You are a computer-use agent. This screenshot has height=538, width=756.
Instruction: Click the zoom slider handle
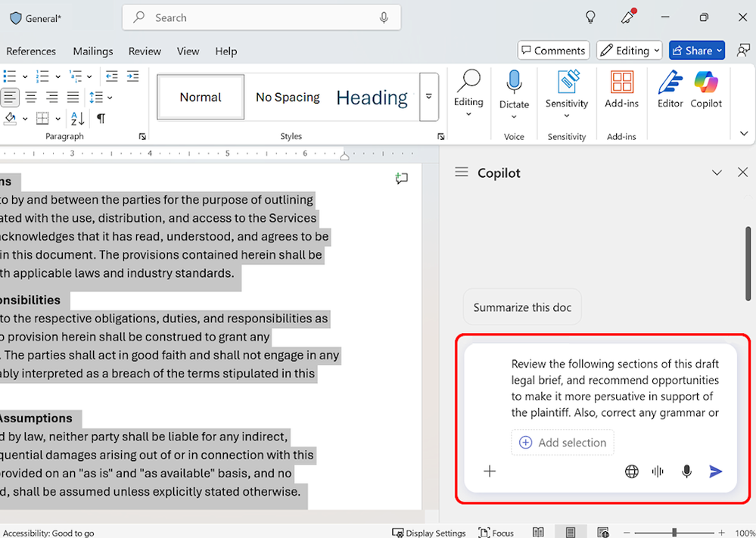pyautogui.click(x=674, y=532)
